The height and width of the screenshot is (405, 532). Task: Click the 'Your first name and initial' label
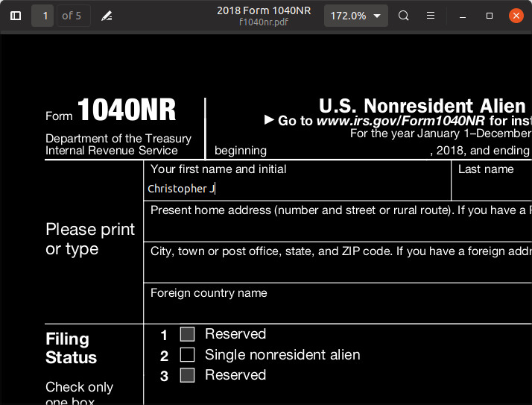click(218, 169)
